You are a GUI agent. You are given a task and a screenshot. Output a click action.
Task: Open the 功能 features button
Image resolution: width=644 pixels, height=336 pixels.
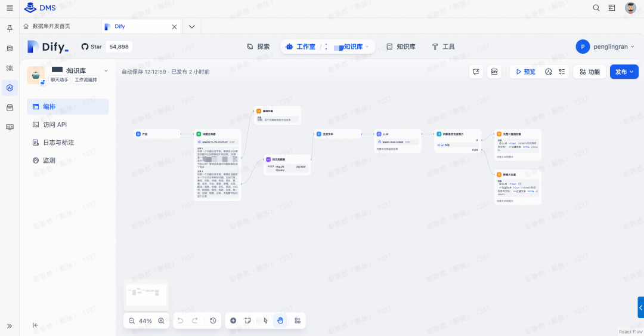pyautogui.click(x=590, y=72)
